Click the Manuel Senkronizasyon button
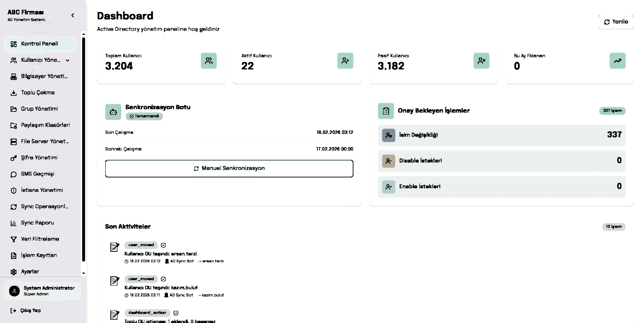The height and width of the screenshot is (323, 644). coord(229,168)
